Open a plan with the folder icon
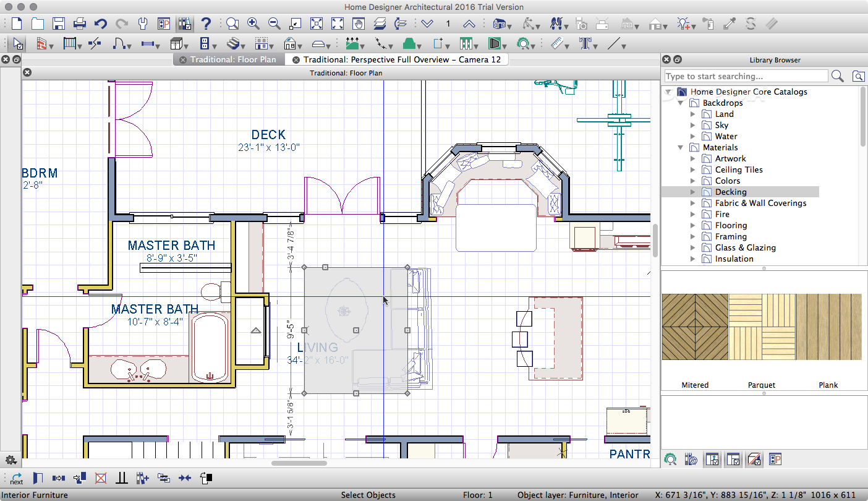 tap(38, 24)
